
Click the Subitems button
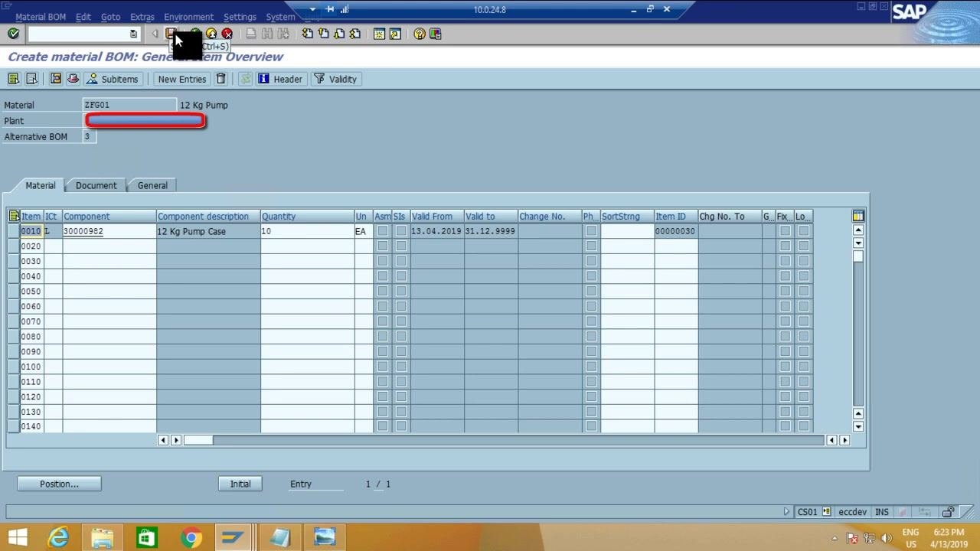point(113,79)
